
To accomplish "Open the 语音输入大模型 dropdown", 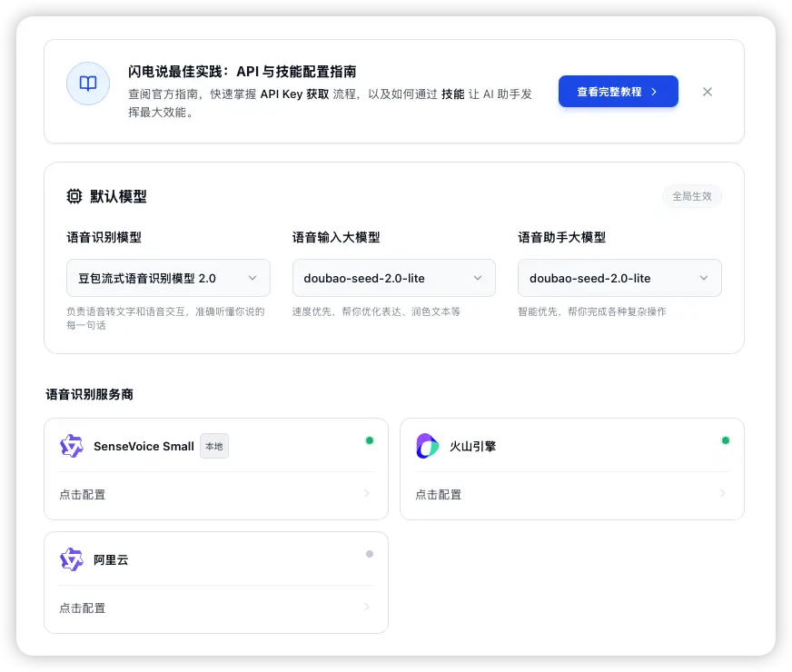I will tap(393, 278).
